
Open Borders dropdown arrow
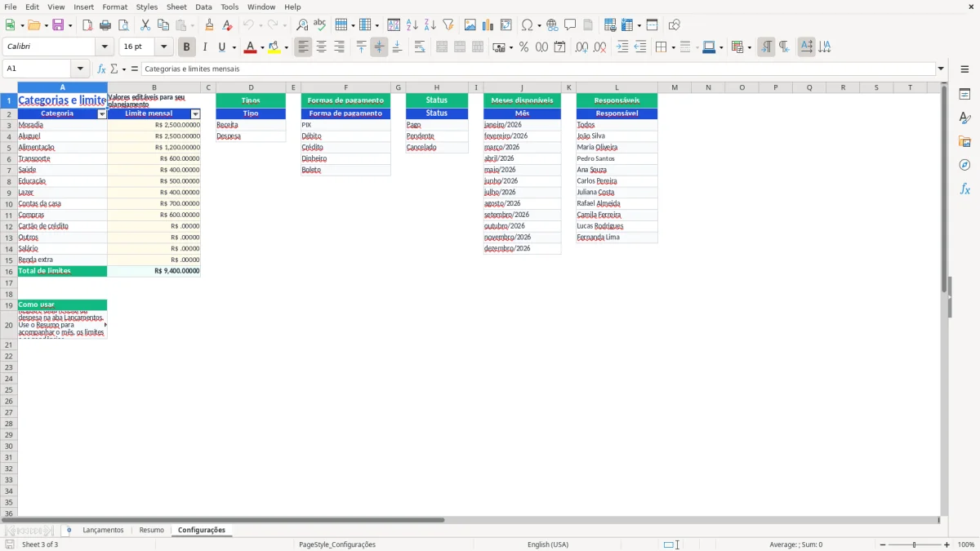coord(672,47)
